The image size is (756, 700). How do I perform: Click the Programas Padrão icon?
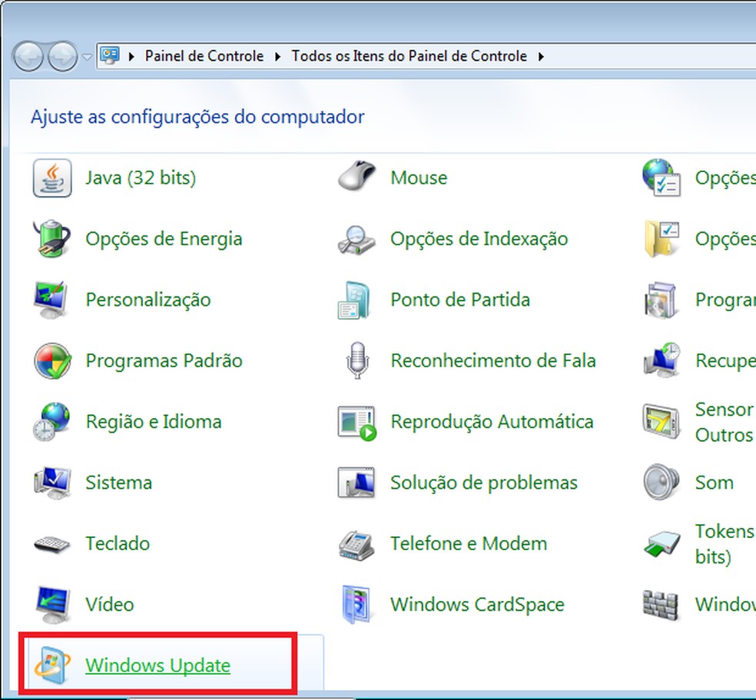(51, 360)
